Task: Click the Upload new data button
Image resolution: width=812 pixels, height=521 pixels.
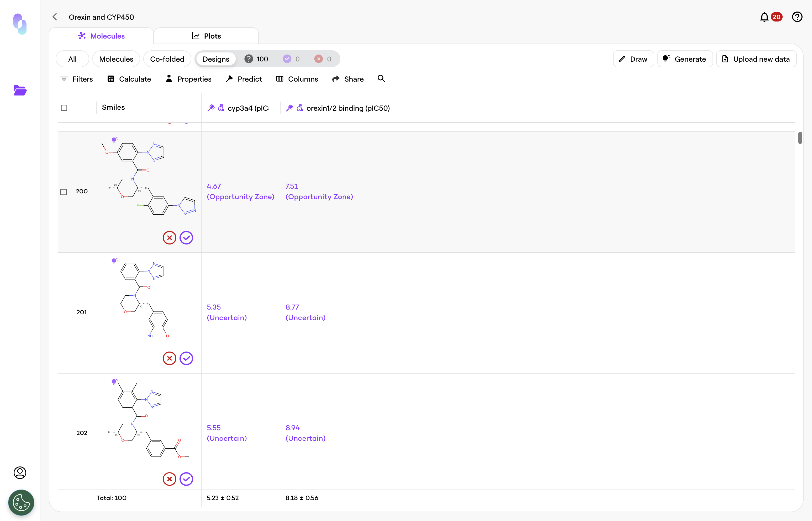Action: tap(756, 59)
